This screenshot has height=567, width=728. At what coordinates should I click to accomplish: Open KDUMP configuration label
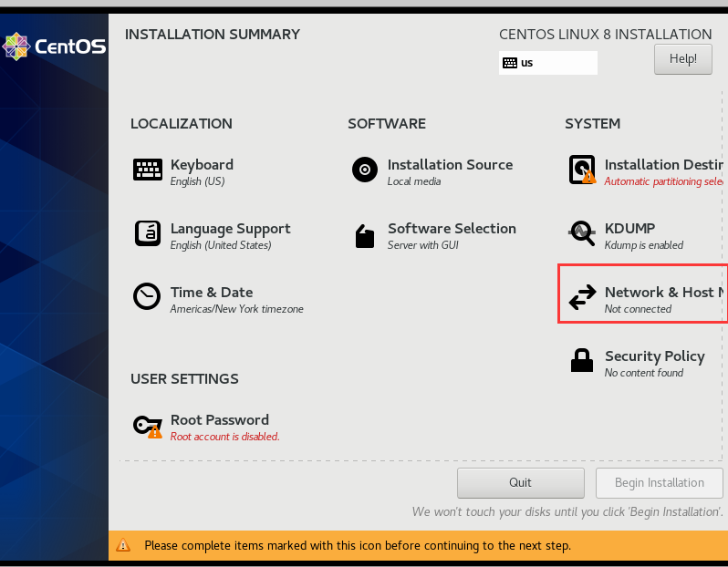point(629,228)
